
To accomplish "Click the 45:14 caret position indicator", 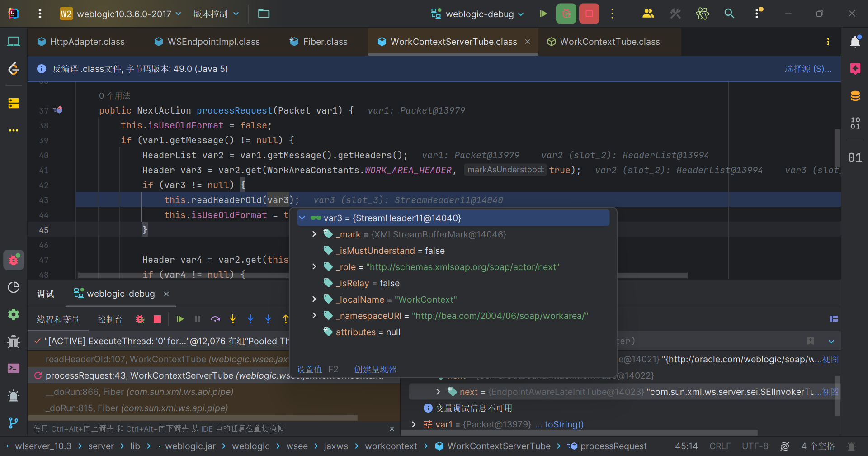I will click(x=687, y=446).
